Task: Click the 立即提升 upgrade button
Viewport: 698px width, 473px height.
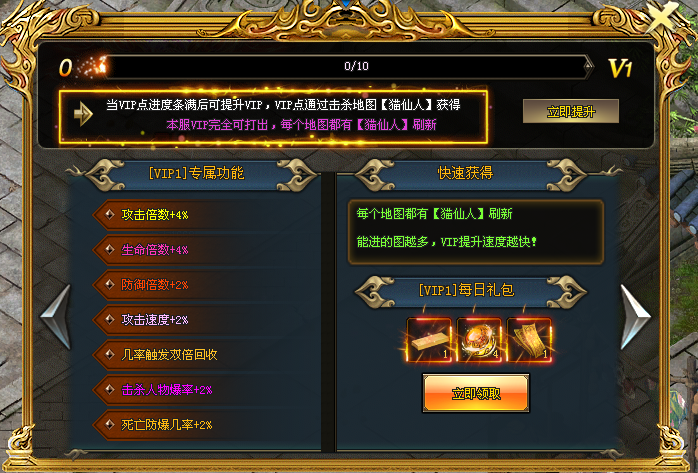Action: tap(571, 111)
